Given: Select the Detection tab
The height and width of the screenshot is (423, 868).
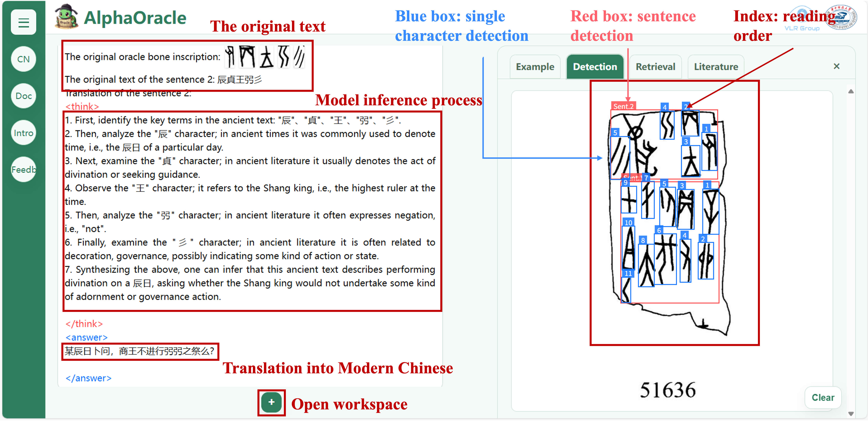Looking at the screenshot, I should [x=595, y=67].
